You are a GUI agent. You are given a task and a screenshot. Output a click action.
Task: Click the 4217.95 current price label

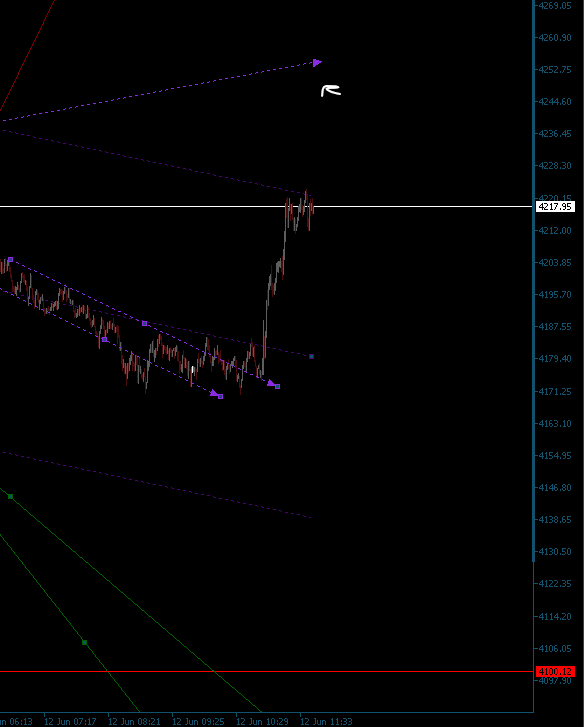point(555,207)
